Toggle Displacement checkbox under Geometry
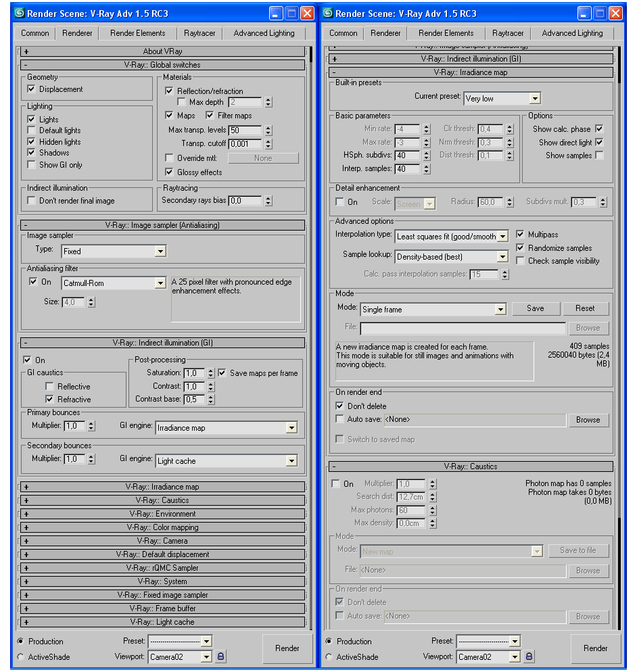637x672 pixels. point(31,89)
